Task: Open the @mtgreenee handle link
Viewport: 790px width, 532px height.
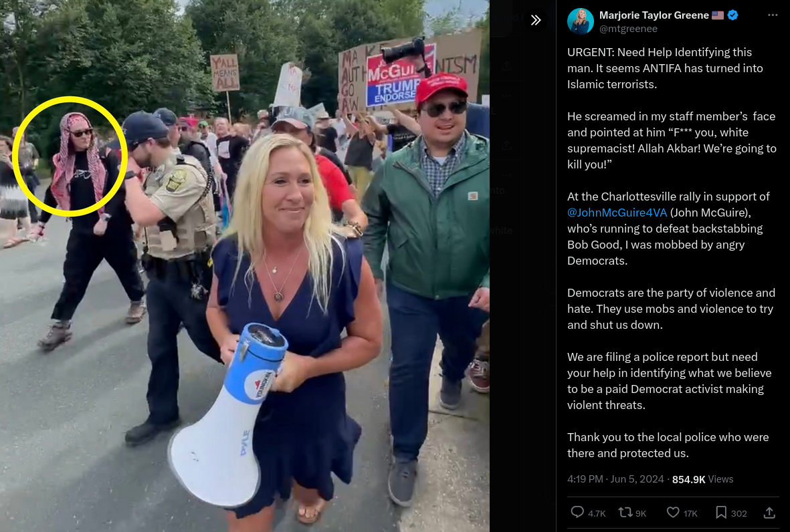Action: [x=628, y=29]
